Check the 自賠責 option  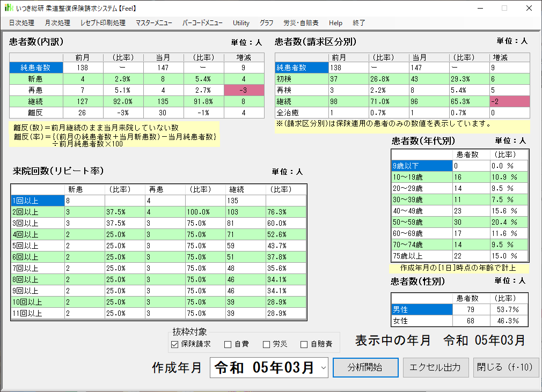click(x=304, y=344)
